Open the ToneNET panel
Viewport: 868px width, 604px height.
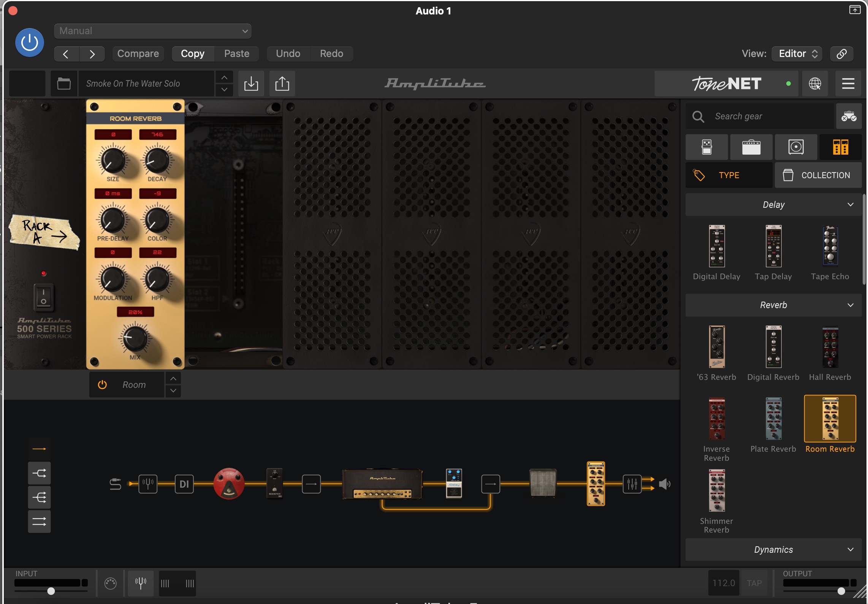pos(727,84)
